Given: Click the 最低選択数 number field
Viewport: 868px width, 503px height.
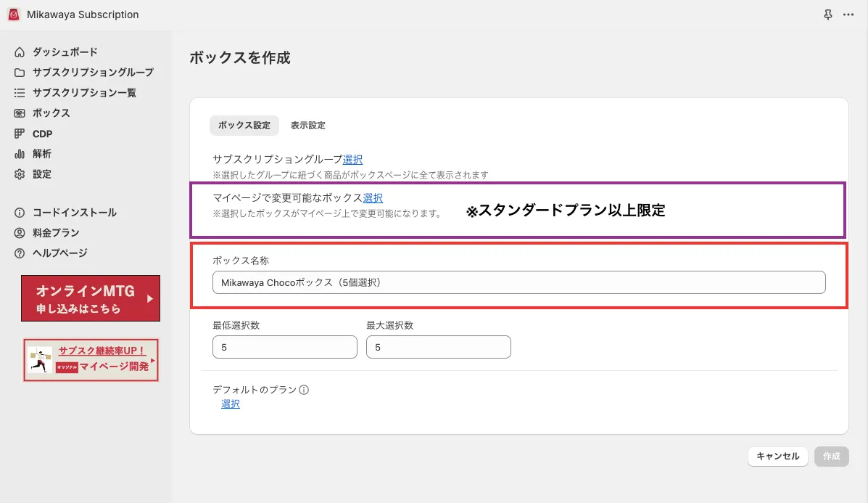Looking at the screenshot, I should pos(284,348).
